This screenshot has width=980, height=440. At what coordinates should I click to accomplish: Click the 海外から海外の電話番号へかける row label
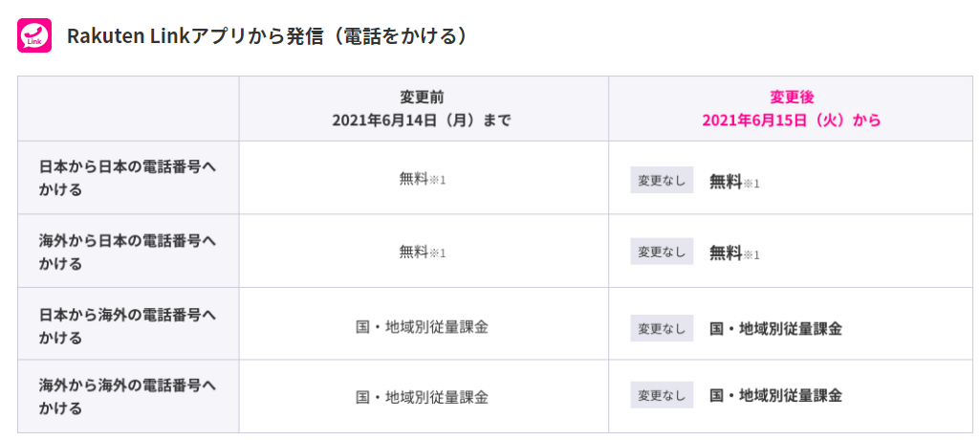point(127,396)
